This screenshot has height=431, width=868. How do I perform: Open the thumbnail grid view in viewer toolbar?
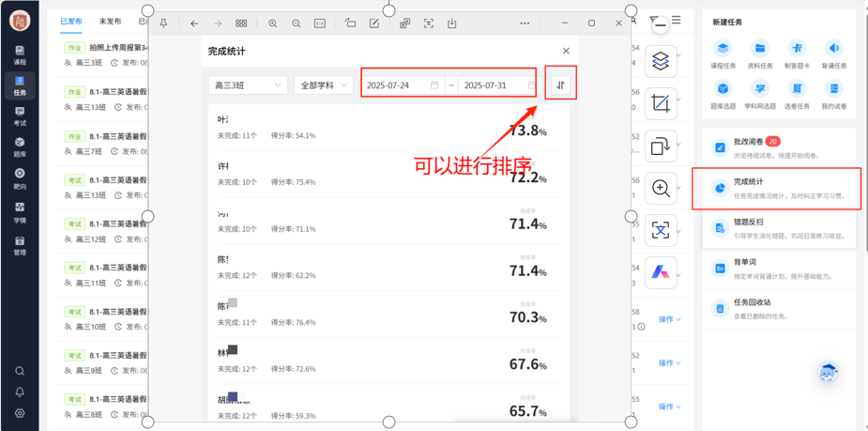pyautogui.click(x=241, y=23)
